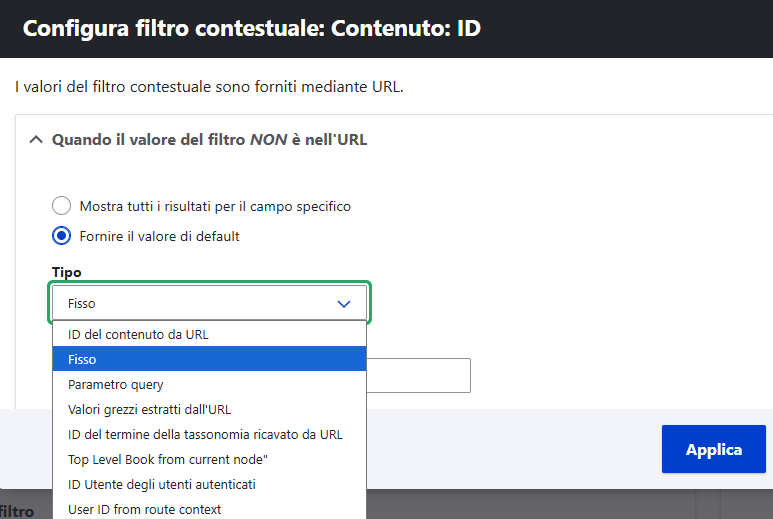Click the 'Tipo' field label
This screenshot has width=773, height=519.
click(67, 272)
